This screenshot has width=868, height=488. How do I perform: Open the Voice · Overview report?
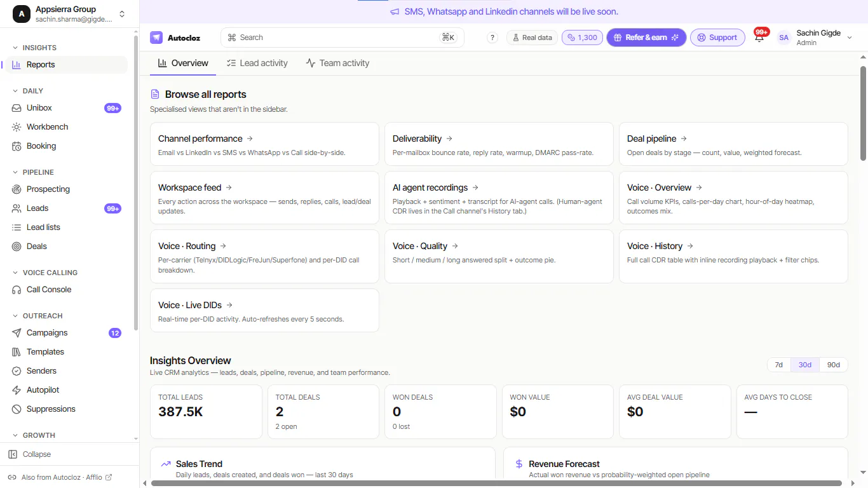point(733,198)
